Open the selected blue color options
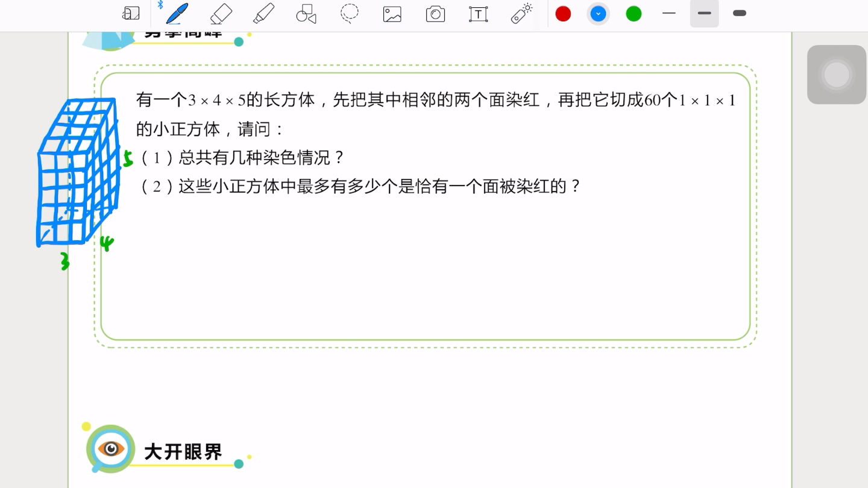Image resolution: width=868 pixels, height=488 pixels. [x=598, y=14]
